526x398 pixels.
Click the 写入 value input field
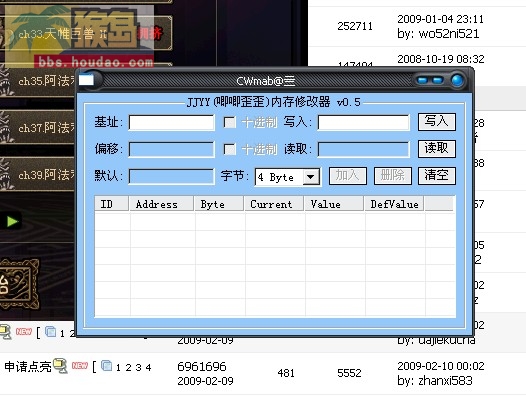(364, 122)
